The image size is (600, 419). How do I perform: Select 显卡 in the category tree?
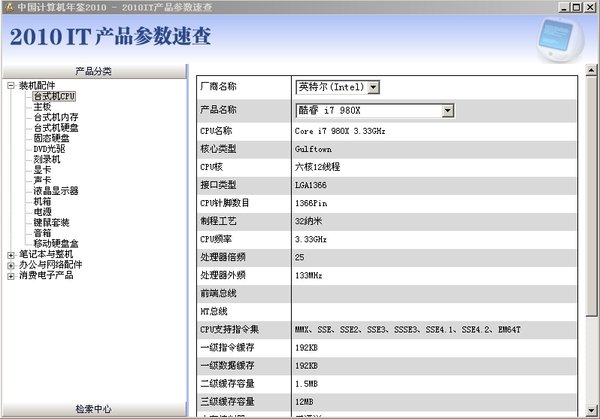[x=42, y=170]
